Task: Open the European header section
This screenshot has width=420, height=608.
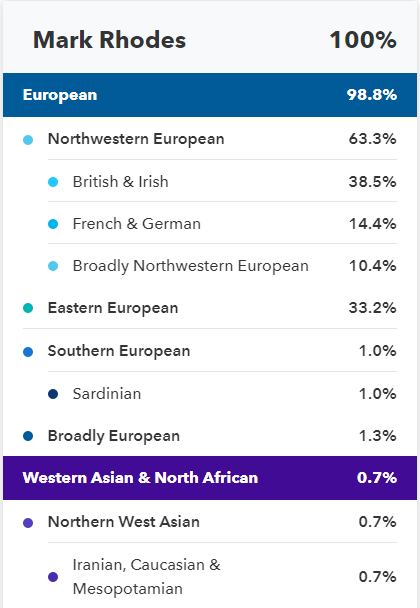Action: click(x=210, y=95)
